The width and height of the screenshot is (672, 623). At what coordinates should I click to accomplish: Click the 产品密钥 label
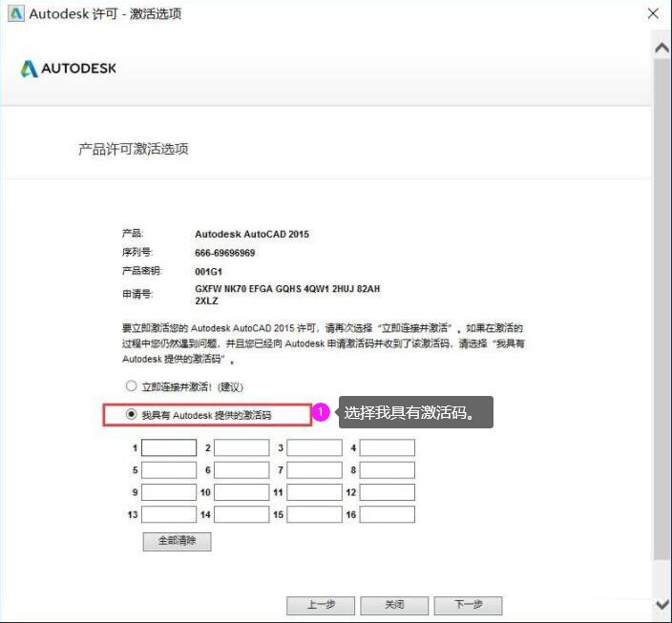(142, 271)
